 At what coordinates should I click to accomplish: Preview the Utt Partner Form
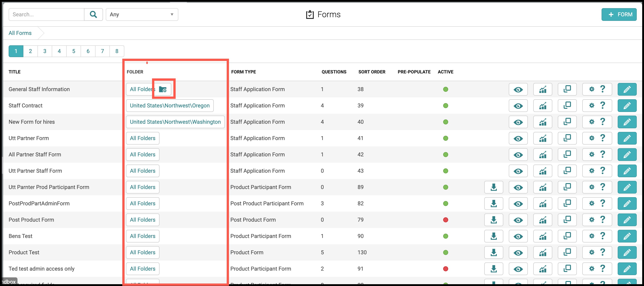[518, 138]
